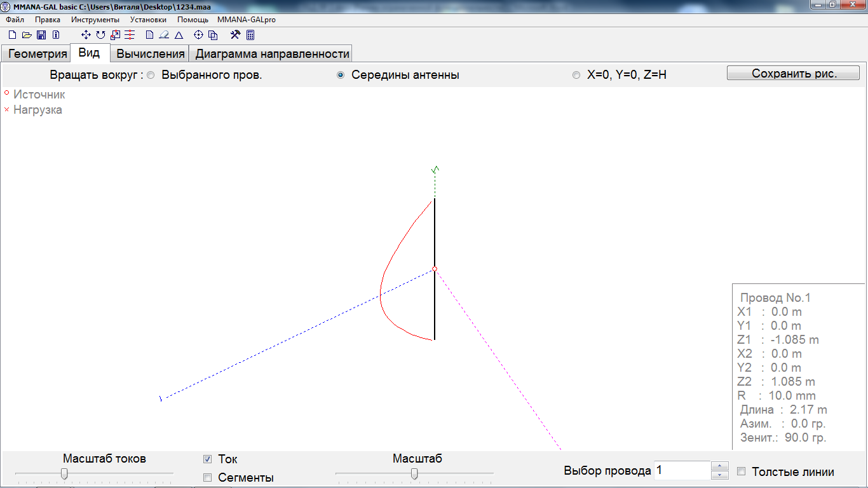868x488 pixels.
Task: Switch to the 'Вид' tab
Action: click(x=90, y=53)
